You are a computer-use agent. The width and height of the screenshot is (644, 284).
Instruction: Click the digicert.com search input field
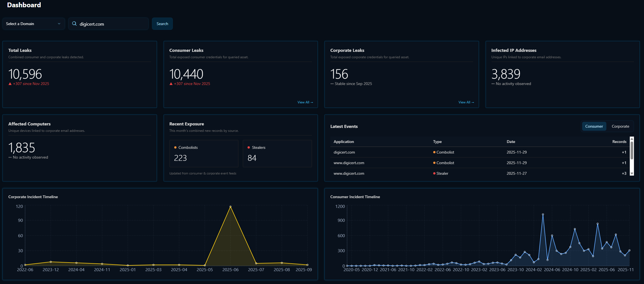(112, 24)
